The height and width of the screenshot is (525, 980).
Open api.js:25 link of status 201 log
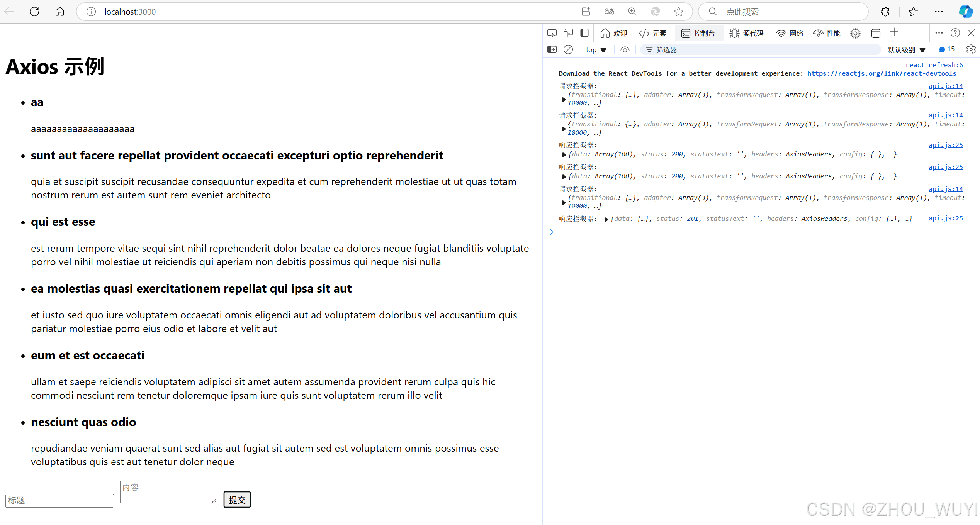coord(946,218)
